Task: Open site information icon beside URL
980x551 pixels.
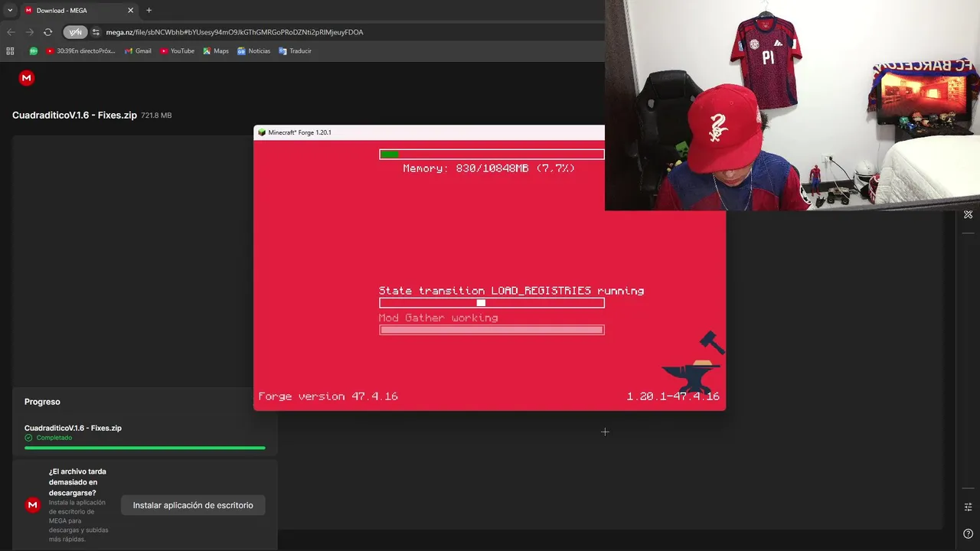Action: tap(96, 32)
